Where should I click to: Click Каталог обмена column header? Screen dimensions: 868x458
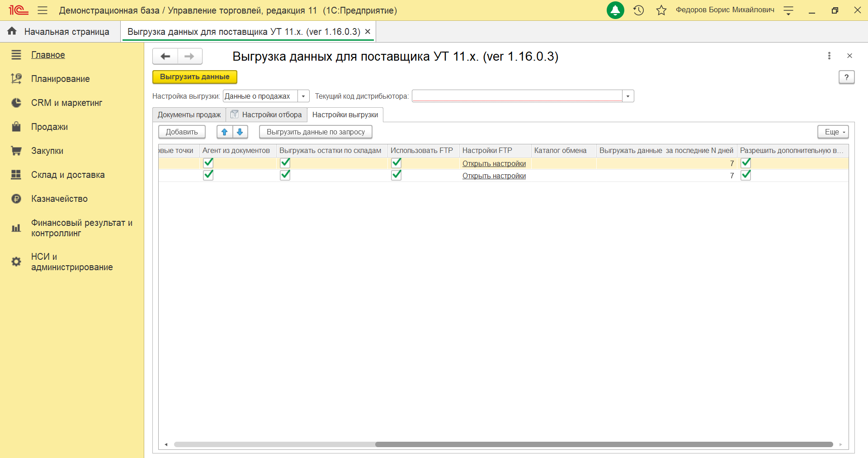564,151
